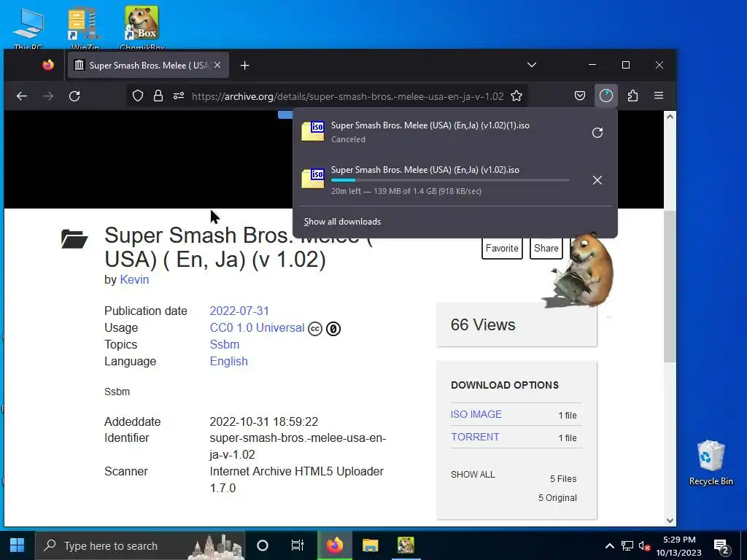Reload the archive.org page

(74, 96)
